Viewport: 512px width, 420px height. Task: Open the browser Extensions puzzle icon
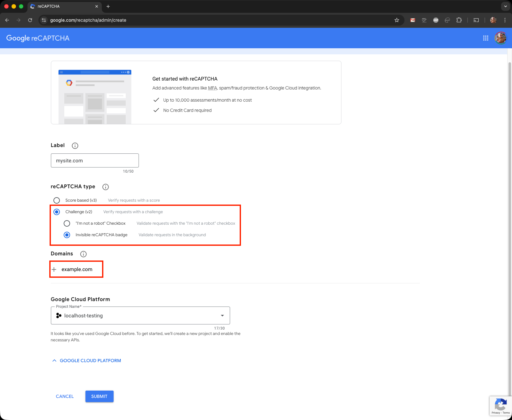click(459, 20)
